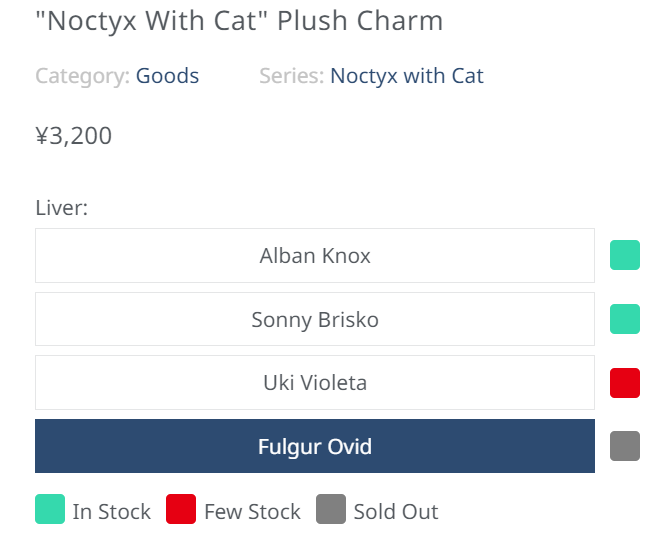Click the Few Stock legend label
Screen dimensions: 658x534
252,511
